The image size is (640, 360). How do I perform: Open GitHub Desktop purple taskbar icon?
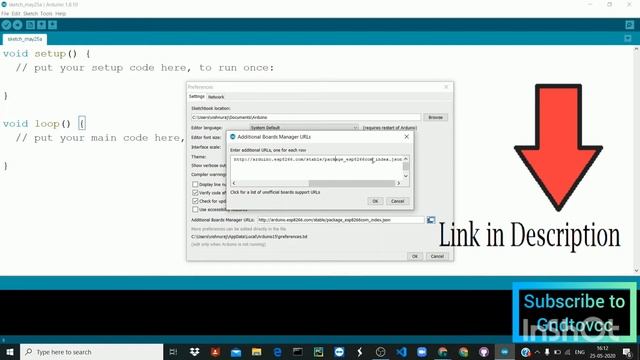[484, 352]
